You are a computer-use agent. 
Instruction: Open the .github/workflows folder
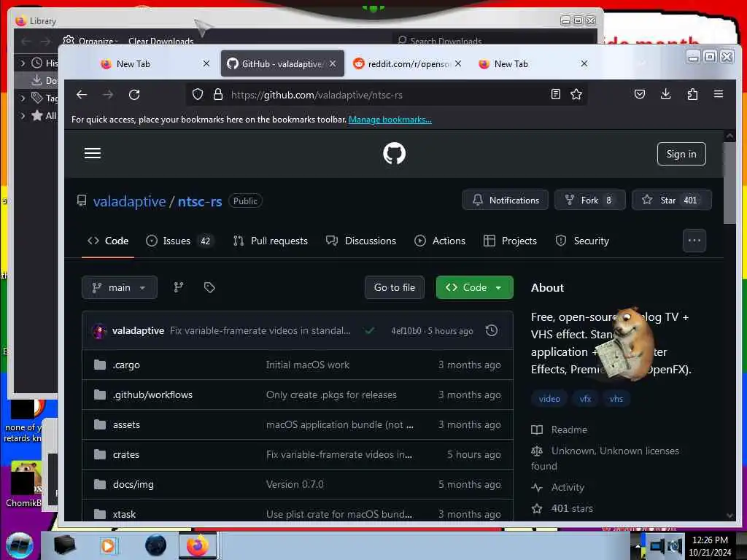152,394
